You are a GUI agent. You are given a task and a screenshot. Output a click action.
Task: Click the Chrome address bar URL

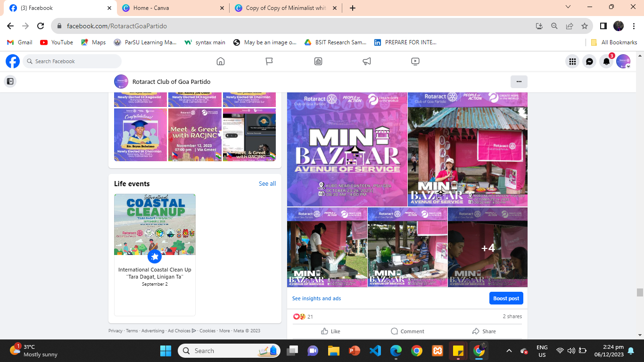coord(116,26)
